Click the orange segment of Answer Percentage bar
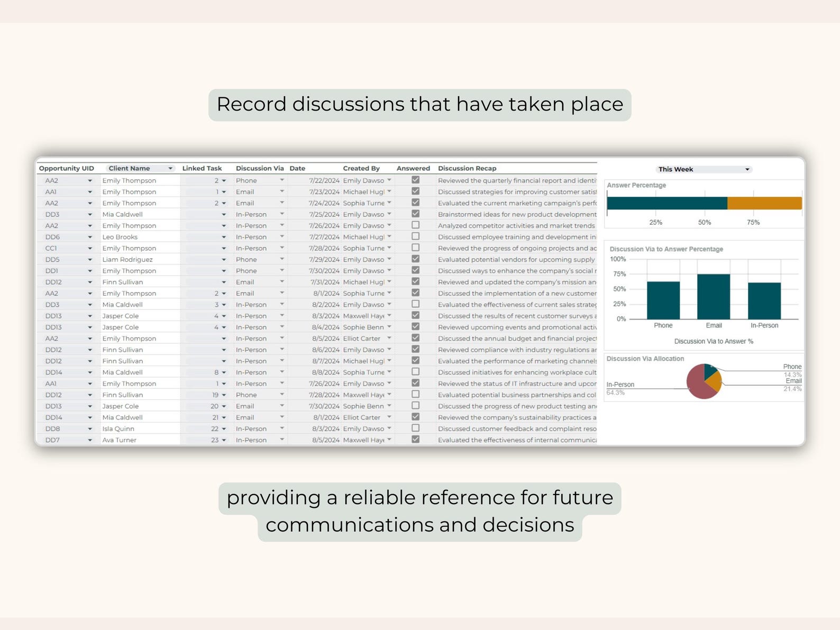840x630 pixels. pos(765,203)
